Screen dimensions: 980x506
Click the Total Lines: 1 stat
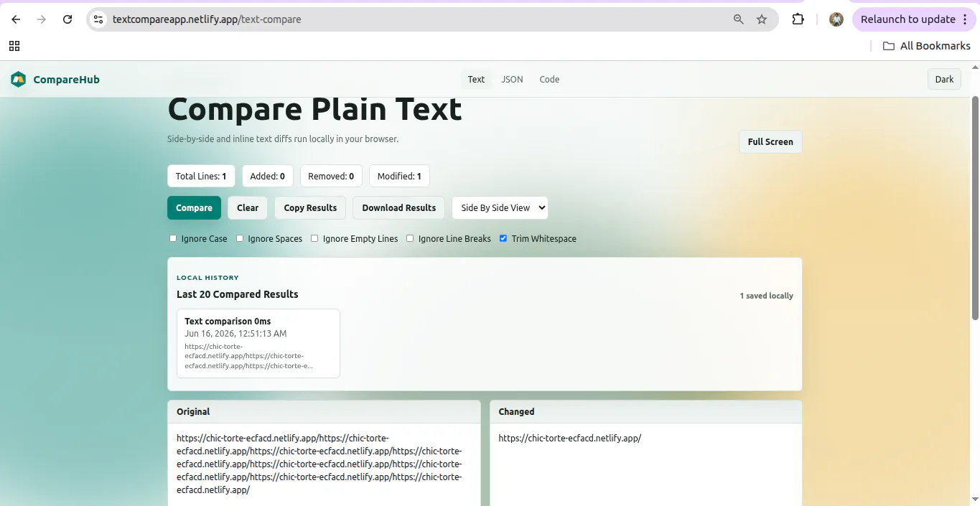pyautogui.click(x=201, y=177)
